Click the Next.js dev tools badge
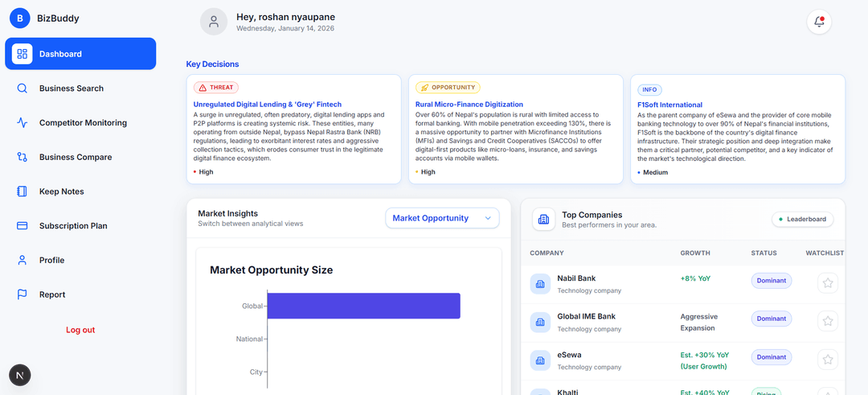Image resolution: width=868 pixels, height=395 pixels. (20, 375)
